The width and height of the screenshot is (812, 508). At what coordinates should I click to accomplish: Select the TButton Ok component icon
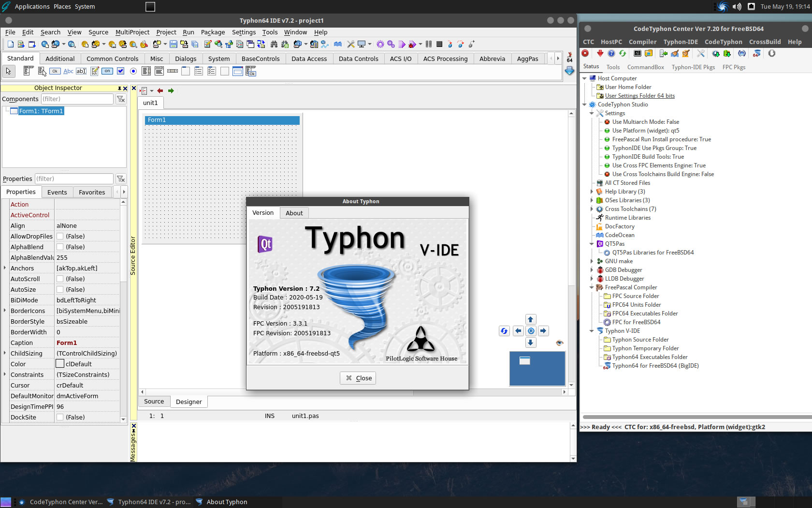55,71
